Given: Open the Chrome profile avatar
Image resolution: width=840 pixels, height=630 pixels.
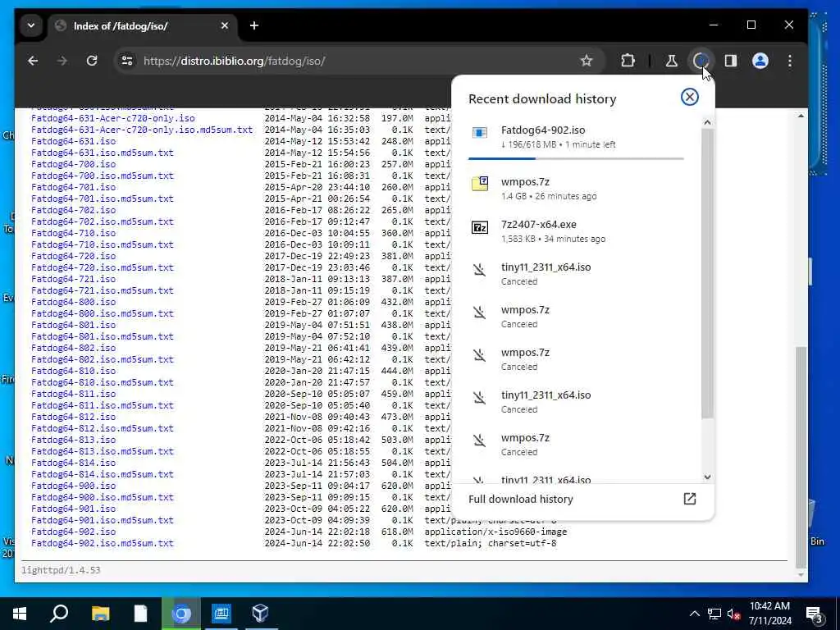Looking at the screenshot, I should pyautogui.click(x=760, y=61).
